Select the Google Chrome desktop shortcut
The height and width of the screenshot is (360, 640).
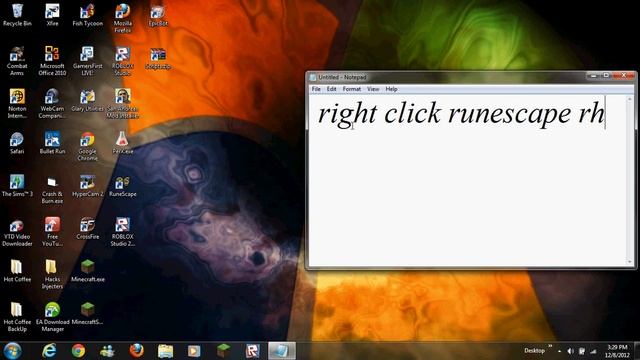[x=87, y=146]
